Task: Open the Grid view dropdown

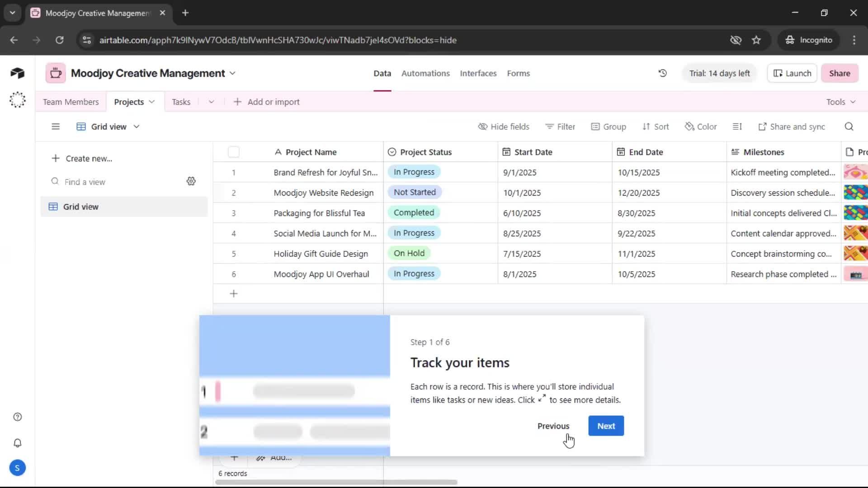Action: click(x=108, y=127)
